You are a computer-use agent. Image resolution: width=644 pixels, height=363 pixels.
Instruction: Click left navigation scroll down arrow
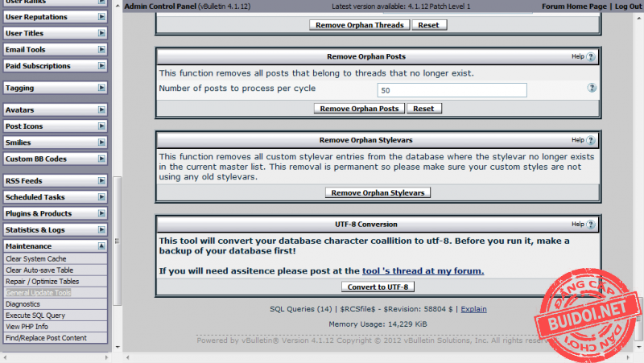pos(118,347)
